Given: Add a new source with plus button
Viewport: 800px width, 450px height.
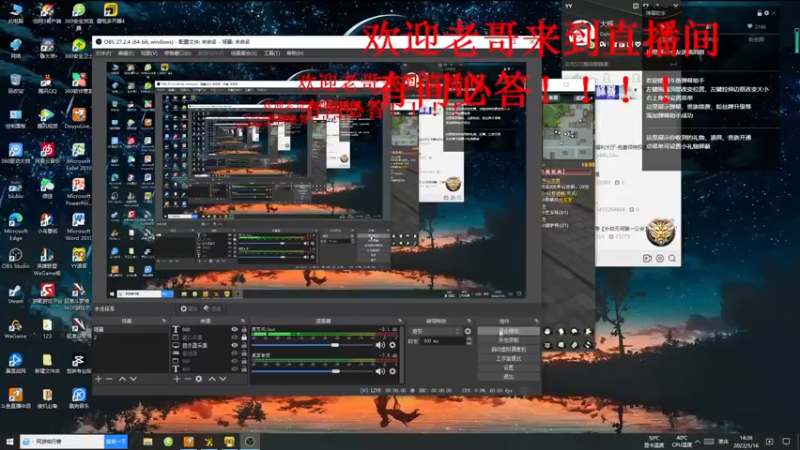Looking at the screenshot, I should [x=177, y=379].
